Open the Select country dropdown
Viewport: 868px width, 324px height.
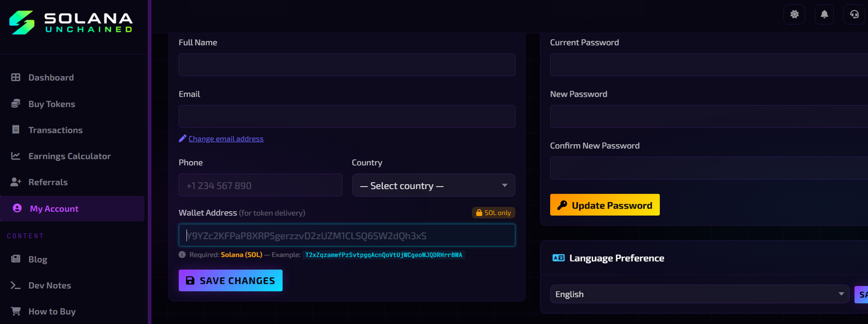[433, 185]
